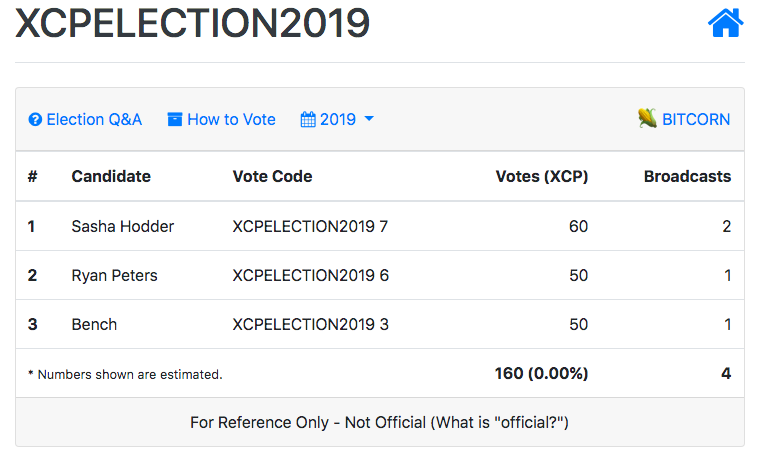Select the Sasha Hodder candidate row
768x461 pixels.
(x=380, y=226)
